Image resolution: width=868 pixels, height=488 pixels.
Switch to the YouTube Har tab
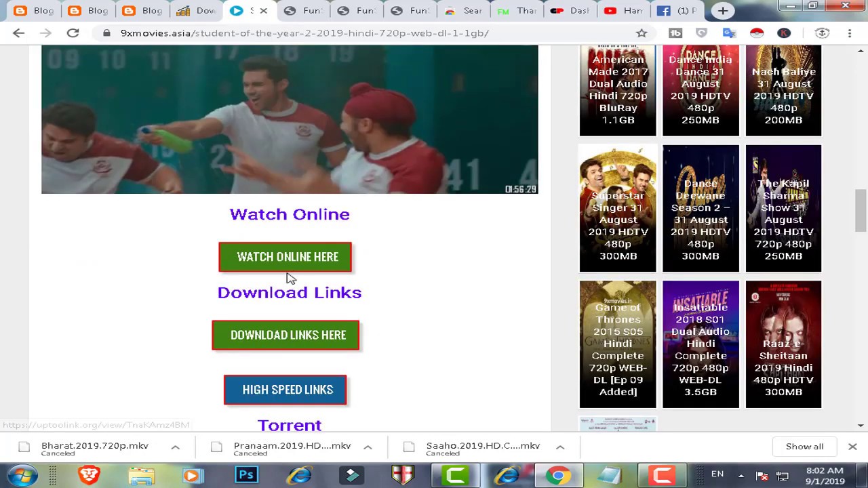[624, 11]
